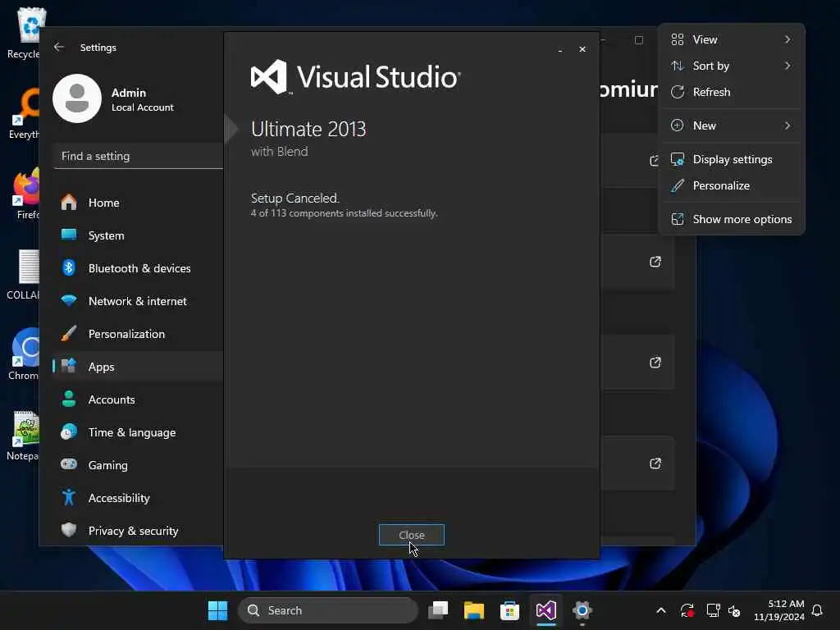840x630 pixels.
Task: Click the Admin profile avatar
Action: coord(77,98)
